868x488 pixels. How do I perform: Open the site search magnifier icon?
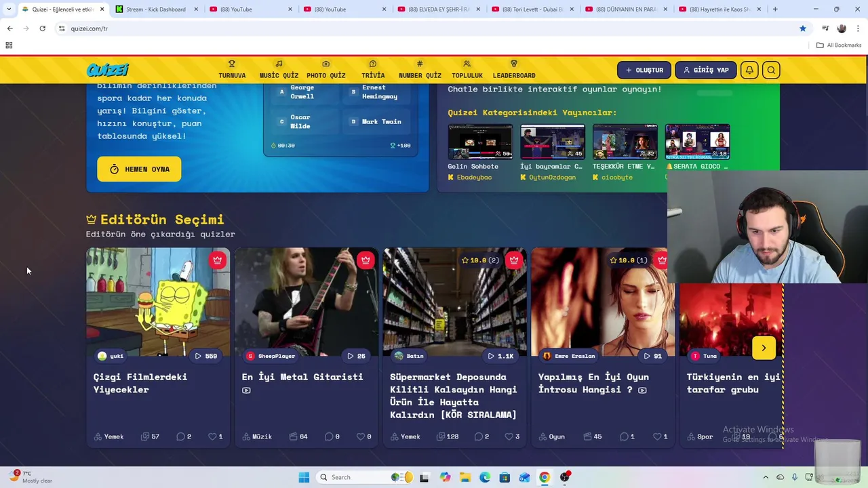(x=771, y=70)
